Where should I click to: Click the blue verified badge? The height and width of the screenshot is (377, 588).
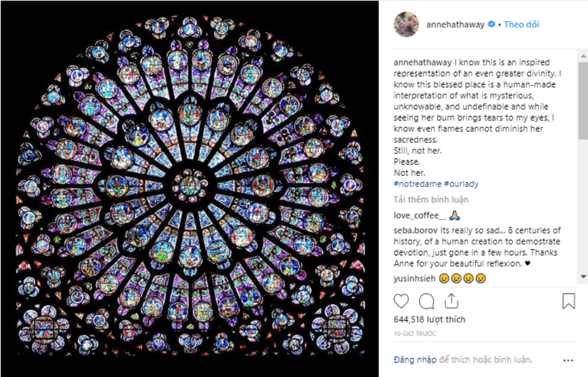[491, 24]
